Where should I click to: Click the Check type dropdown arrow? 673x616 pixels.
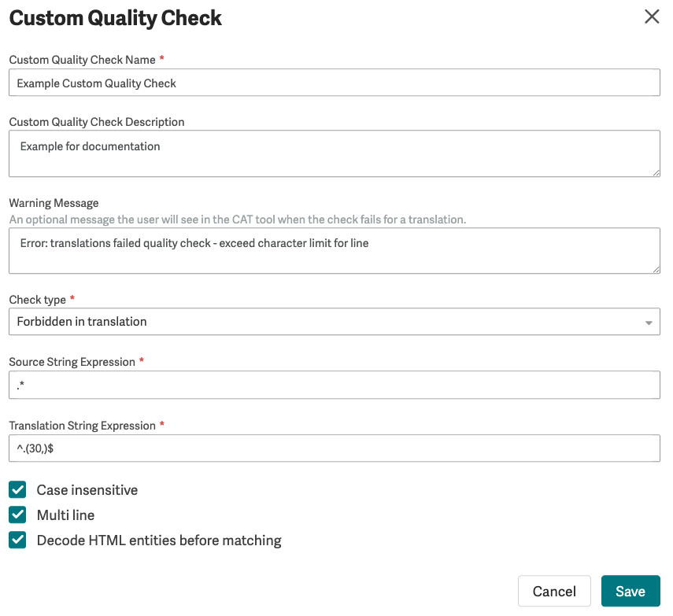coord(649,323)
